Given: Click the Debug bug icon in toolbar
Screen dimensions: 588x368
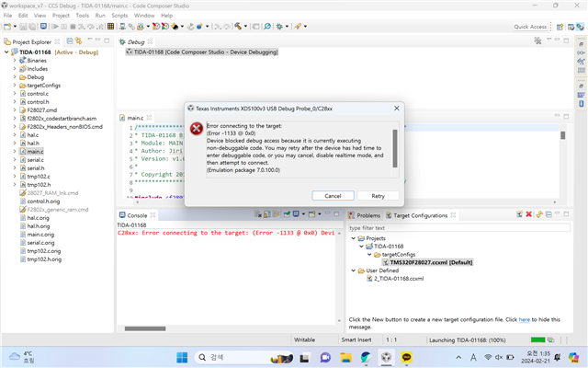Looking at the screenshot, I should [279, 27].
